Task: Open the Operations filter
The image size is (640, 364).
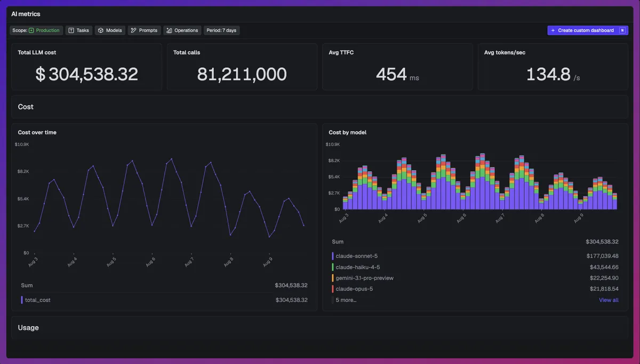Action: 182,30
